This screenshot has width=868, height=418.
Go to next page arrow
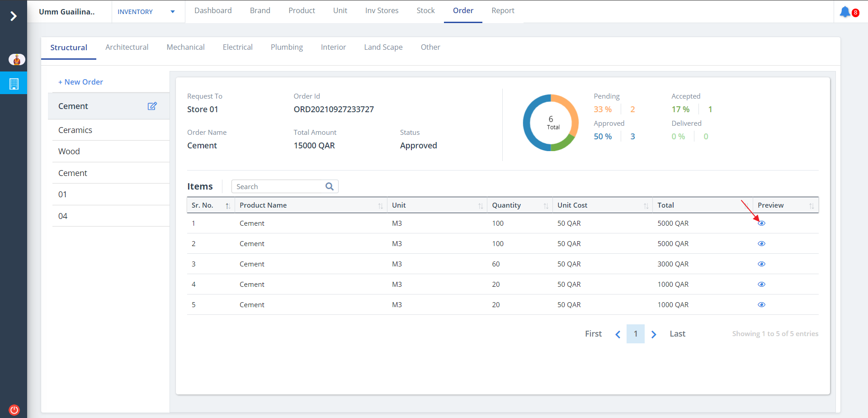click(x=654, y=334)
